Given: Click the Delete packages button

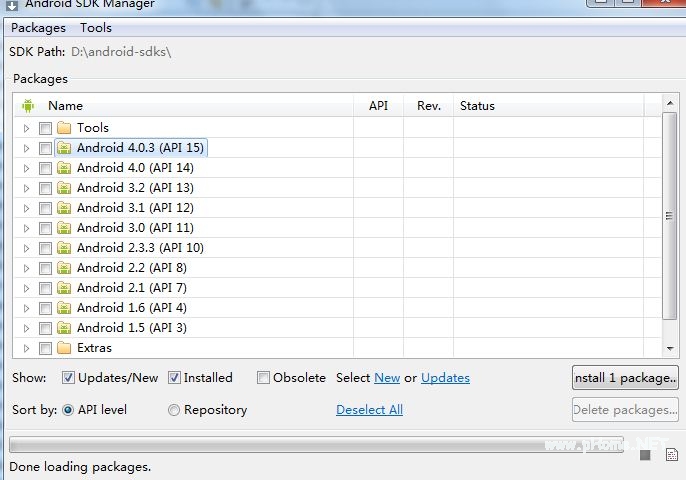Looking at the screenshot, I should [x=625, y=410].
